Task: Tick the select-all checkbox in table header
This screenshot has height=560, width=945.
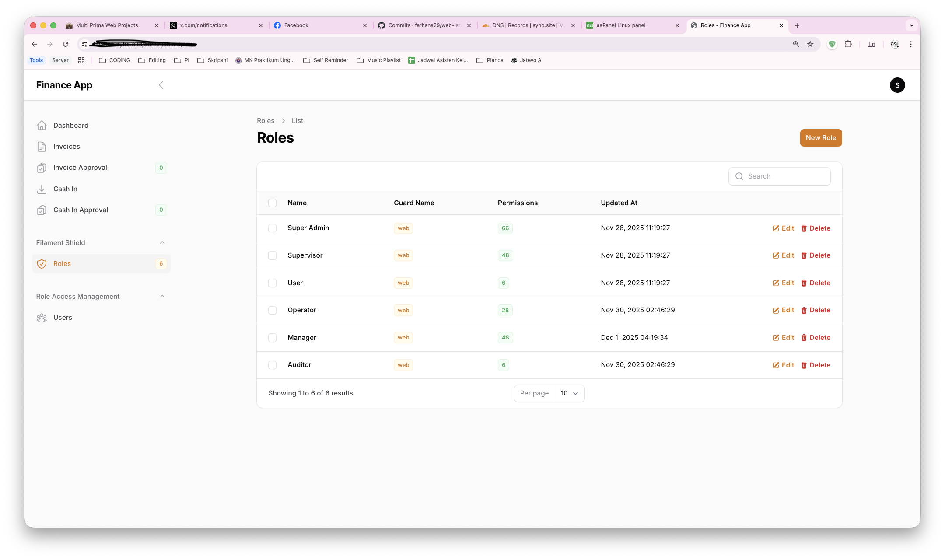Action: [x=272, y=203]
